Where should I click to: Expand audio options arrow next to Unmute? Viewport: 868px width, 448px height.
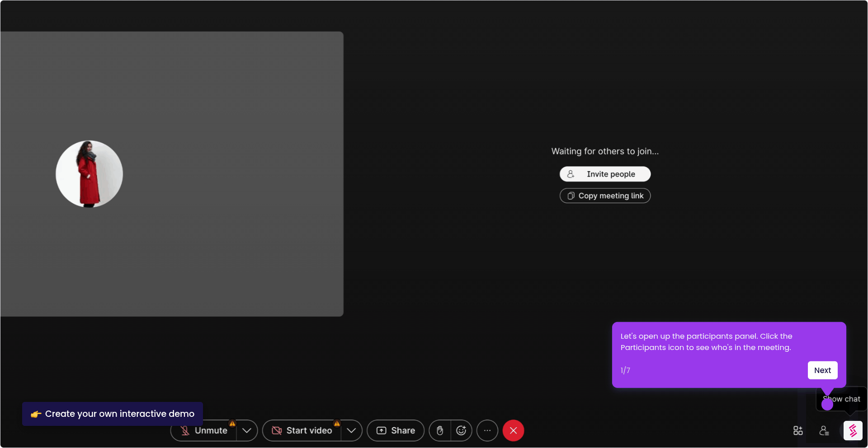(x=247, y=430)
